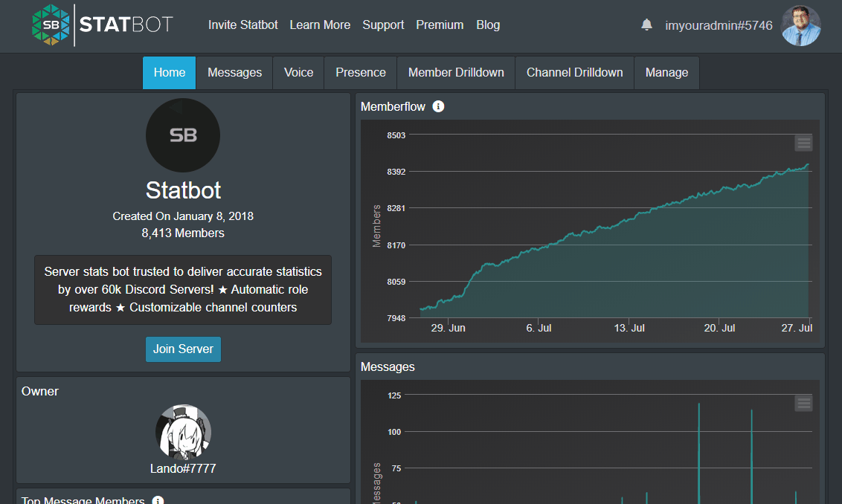Go to the Premium page

(x=440, y=25)
